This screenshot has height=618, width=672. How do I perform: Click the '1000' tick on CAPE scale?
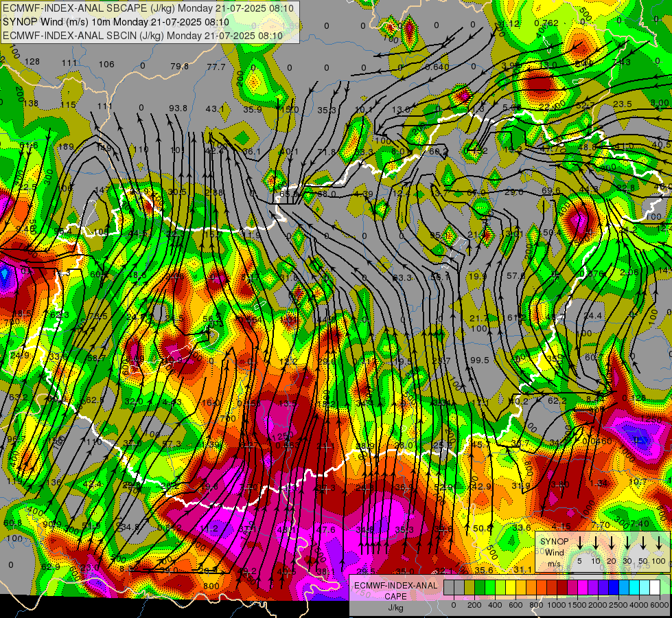tap(557, 605)
